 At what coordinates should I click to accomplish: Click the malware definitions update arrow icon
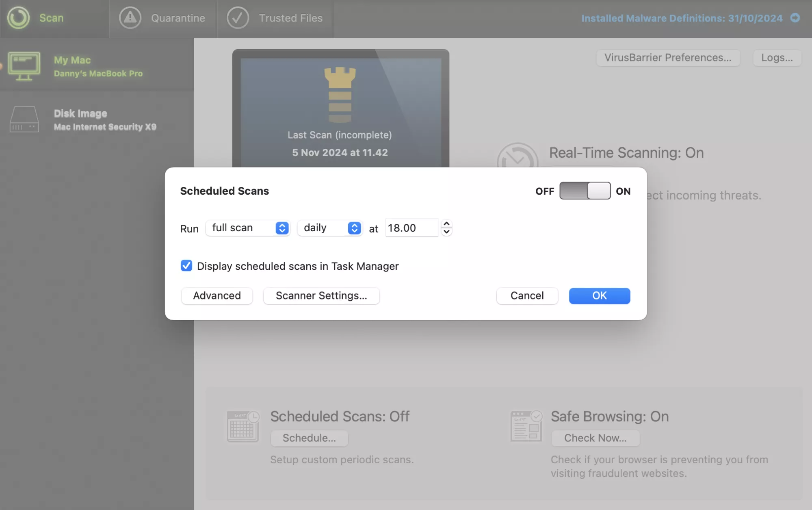coord(795,18)
